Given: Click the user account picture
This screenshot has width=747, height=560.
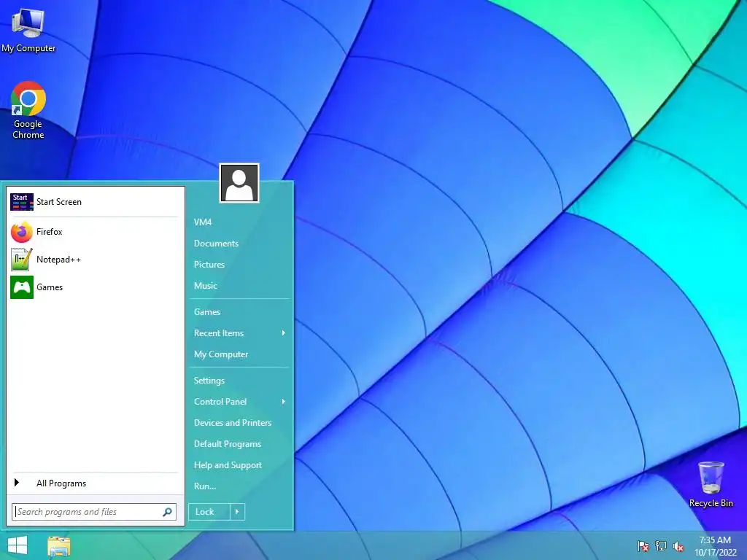Looking at the screenshot, I should click(239, 183).
